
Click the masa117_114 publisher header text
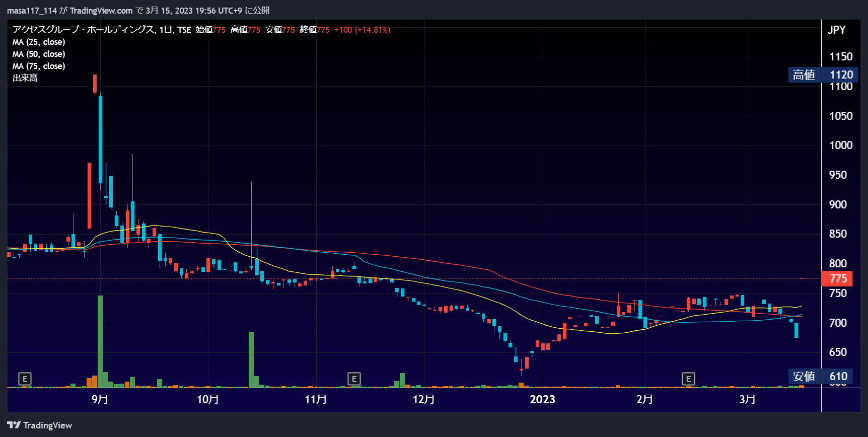[32, 11]
